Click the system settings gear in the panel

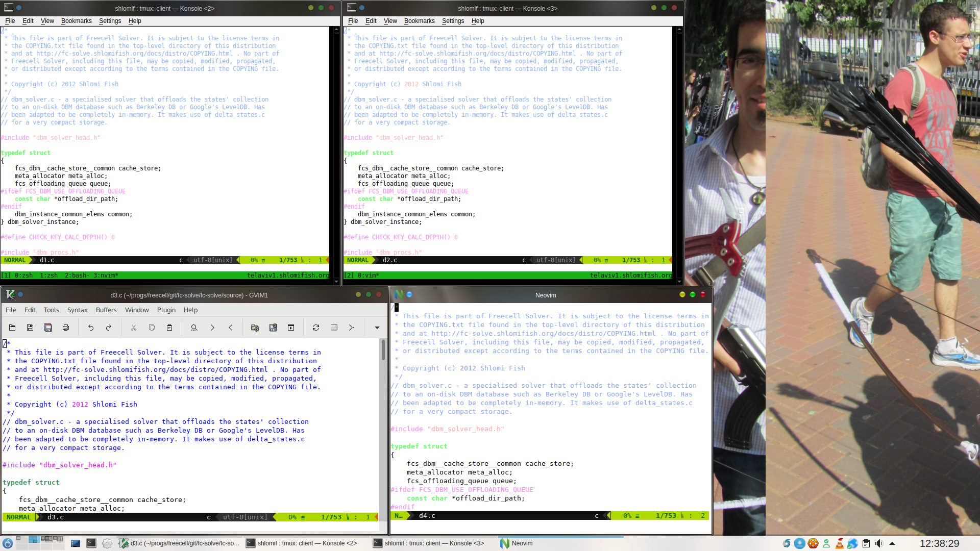point(107,543)
